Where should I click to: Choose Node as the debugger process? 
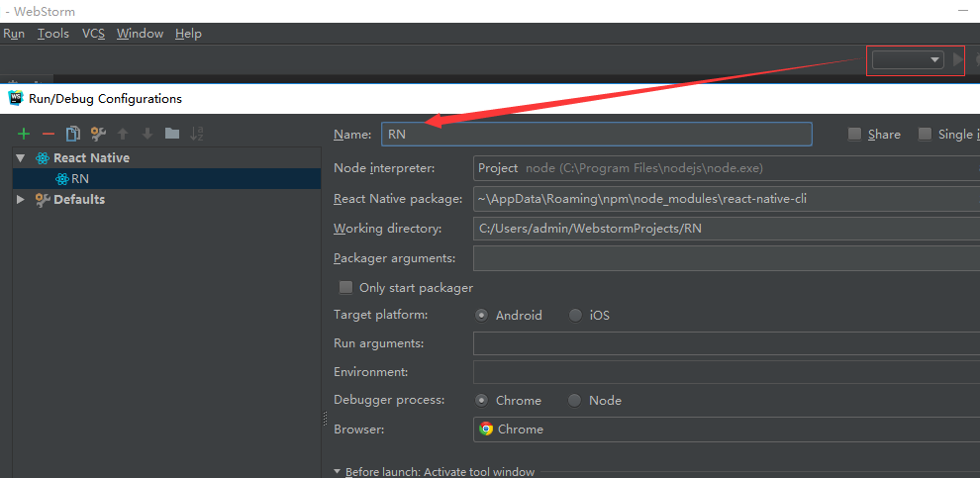(574, 401)
